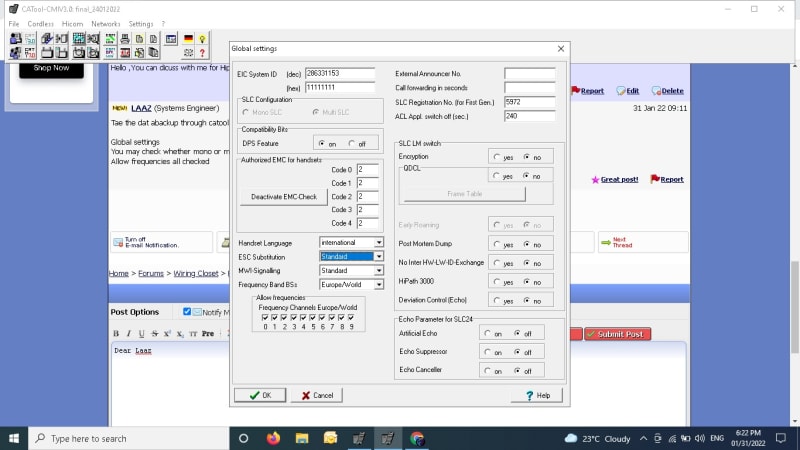Click the red question mark toolbar icon
The height and width of the screenshot is (450, 800).
tap(202, 53)
